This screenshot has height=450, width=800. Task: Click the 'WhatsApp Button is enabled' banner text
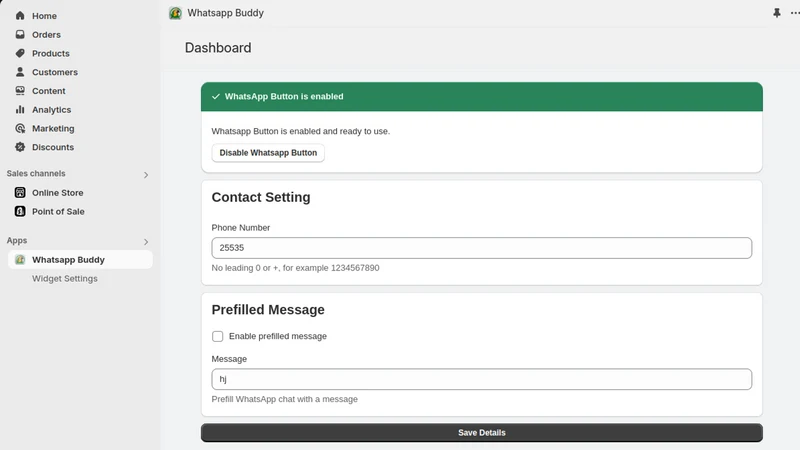[x=284, y=96]
